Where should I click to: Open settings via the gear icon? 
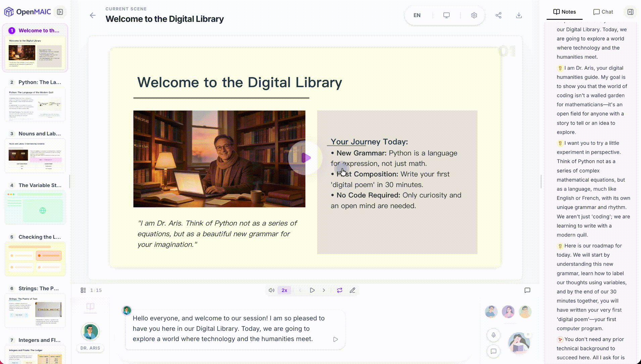point(474,15)
